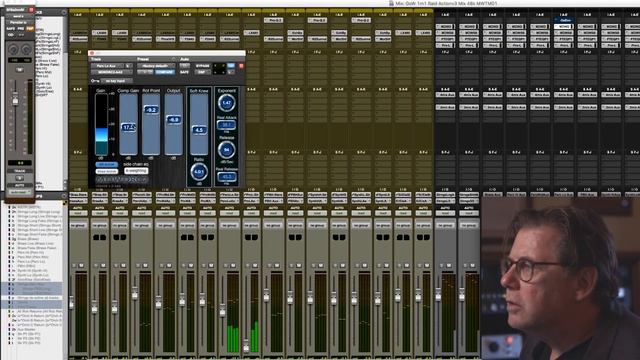Open the automation mode selector in send window
This screenshot has width=640, height=360.
(x=19, y=192)
